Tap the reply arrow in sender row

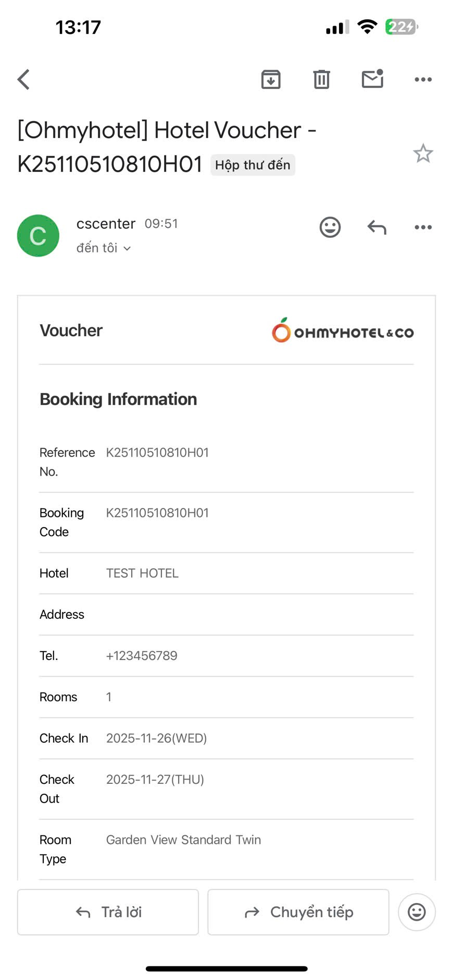tap(376, 227)
